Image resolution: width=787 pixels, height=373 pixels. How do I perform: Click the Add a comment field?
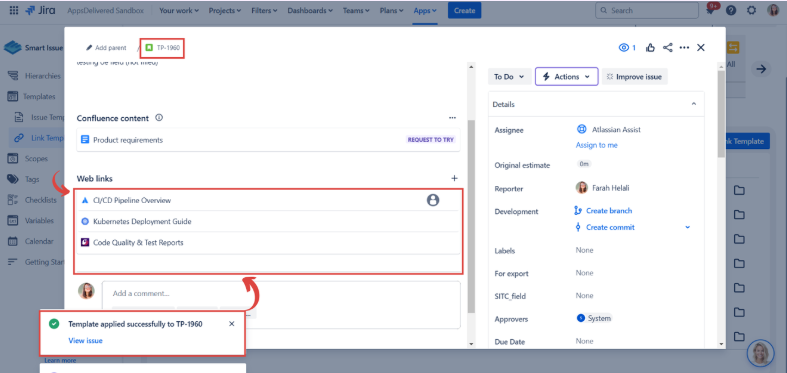click(281, 294)
